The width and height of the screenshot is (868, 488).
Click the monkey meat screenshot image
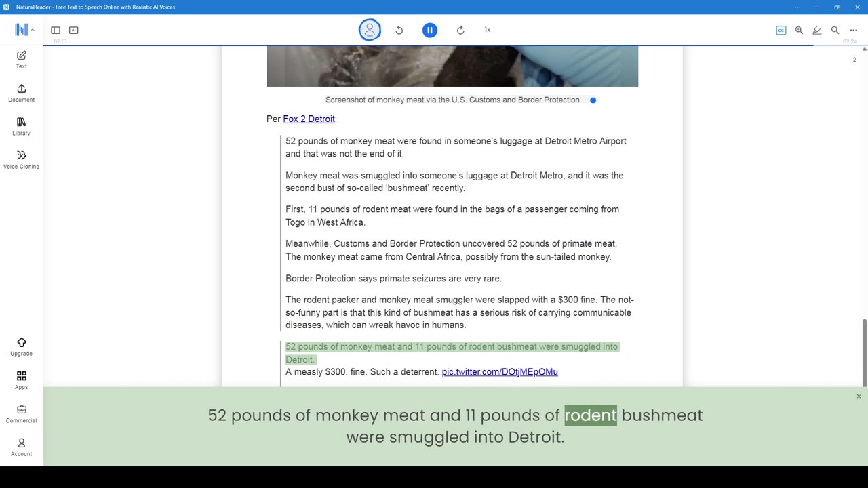[452, 66]
